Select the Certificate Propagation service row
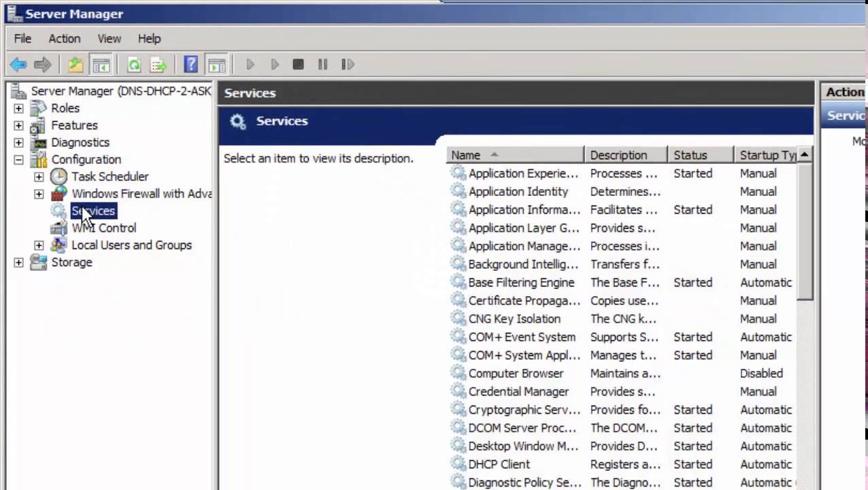Screen dimensions: 868x490 (622, 300)
